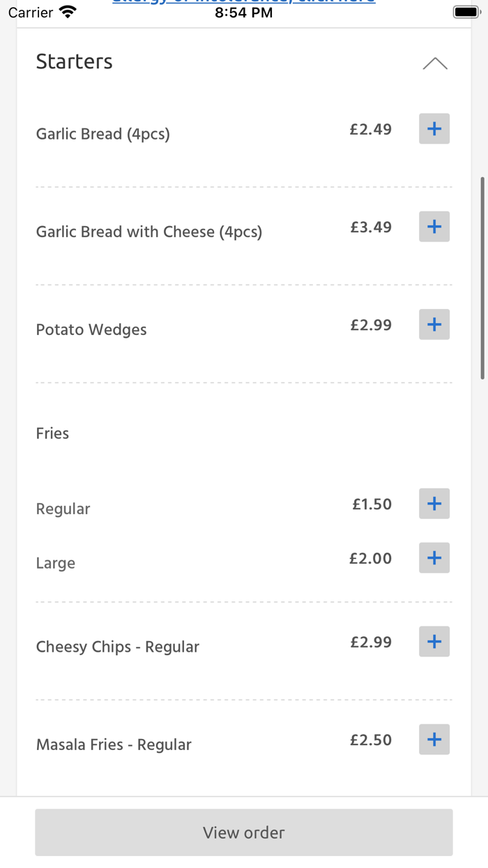Screen dimensions: 488x868
Task: Tap the Wi-Fi icon in status bar
Action: tap(67, 10)
